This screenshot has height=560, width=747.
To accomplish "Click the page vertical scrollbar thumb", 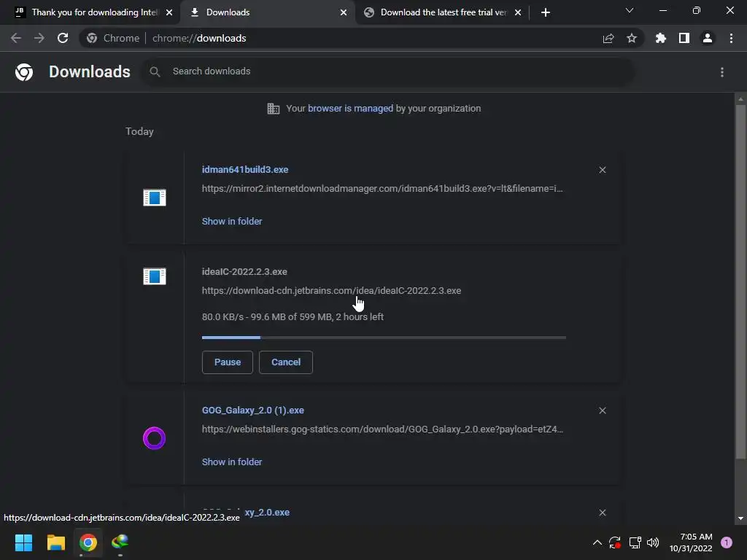I will (x=740, y=282).
